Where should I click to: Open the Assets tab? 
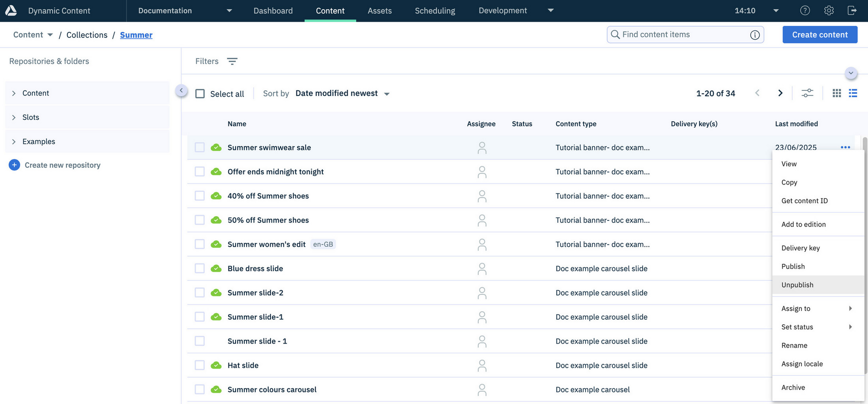[x=380, y=11]
